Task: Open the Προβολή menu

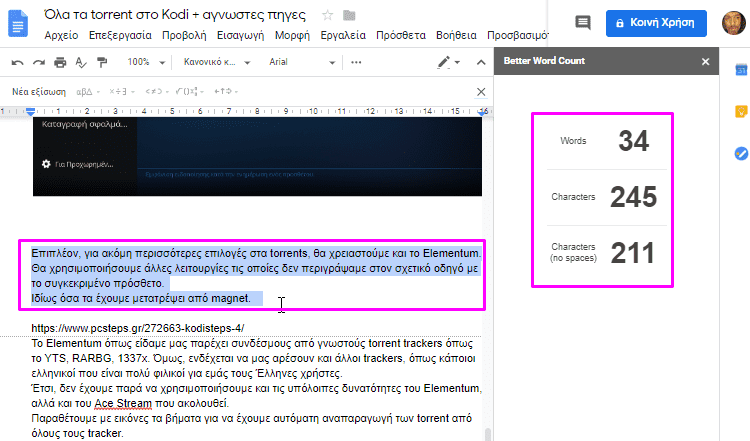Action: 184,35
